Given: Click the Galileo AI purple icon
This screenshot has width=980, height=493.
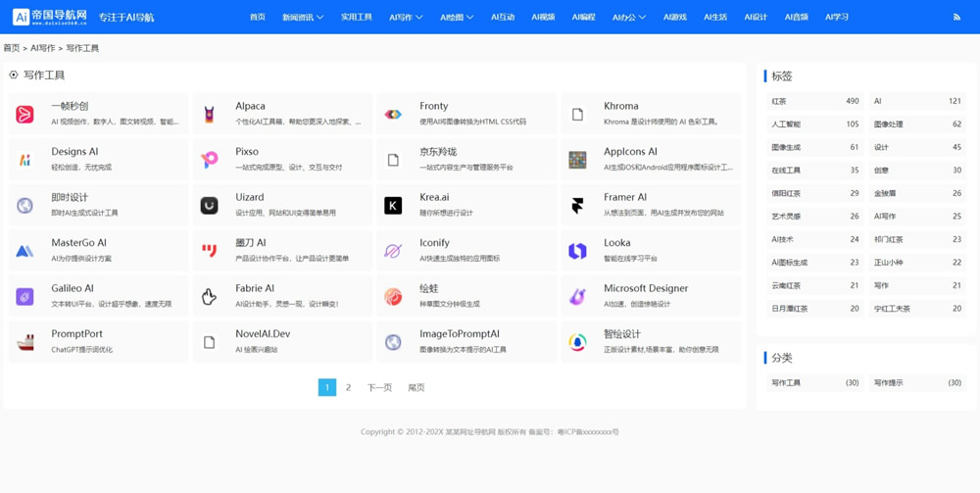Looking at the screenshot, I should (x=25, y=297).
